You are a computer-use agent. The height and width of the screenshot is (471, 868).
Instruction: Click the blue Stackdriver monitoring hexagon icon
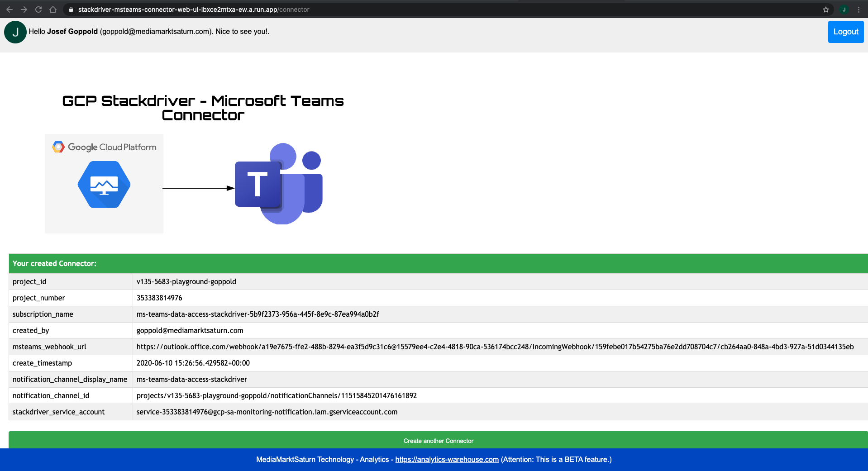coord(104,185)
